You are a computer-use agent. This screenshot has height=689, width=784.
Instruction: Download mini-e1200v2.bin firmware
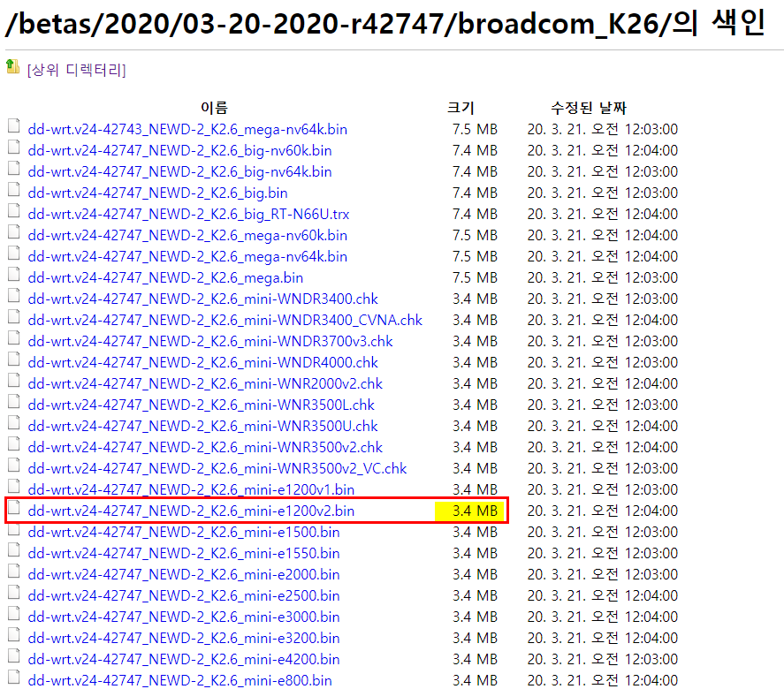point(191,511)
